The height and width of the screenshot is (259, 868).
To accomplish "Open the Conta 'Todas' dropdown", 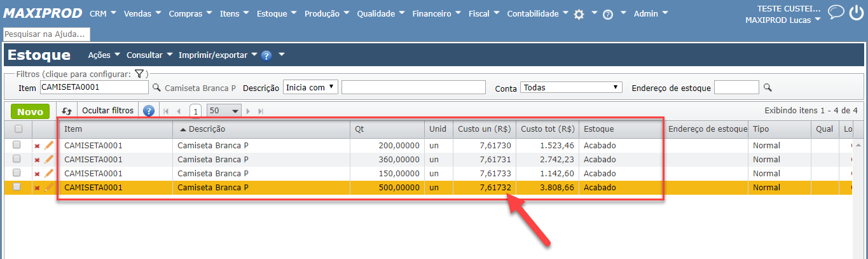I will point(571,87).
